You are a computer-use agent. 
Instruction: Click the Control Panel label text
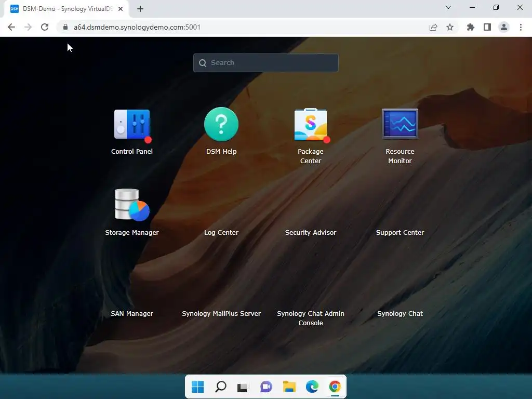tap(132, 151)
